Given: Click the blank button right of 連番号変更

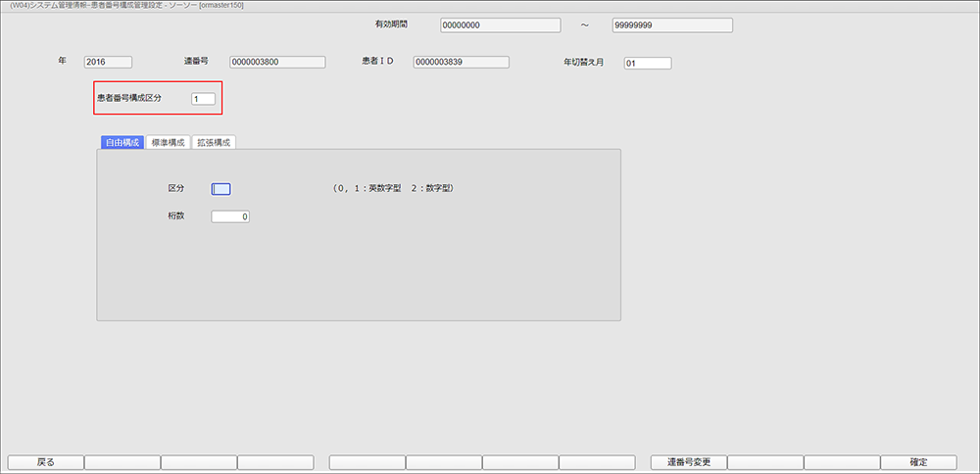Looking at the screenshot, I should click(765, 462).
